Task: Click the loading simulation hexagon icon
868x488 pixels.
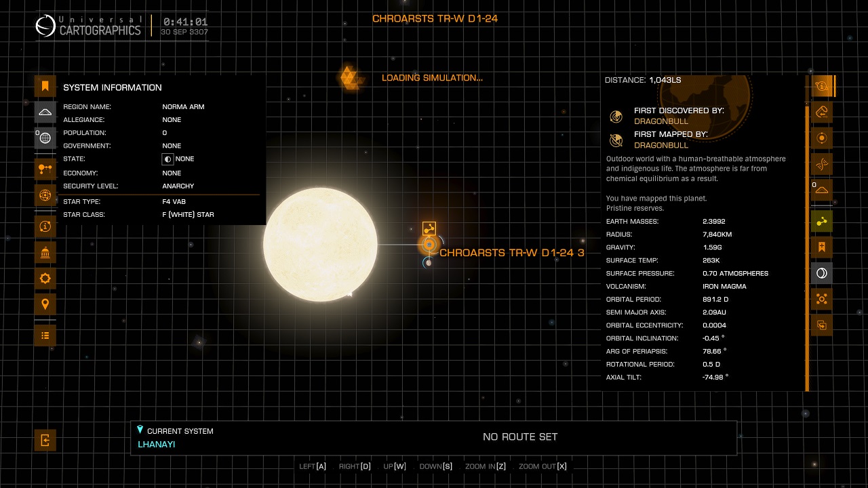Action: point(350,77)
